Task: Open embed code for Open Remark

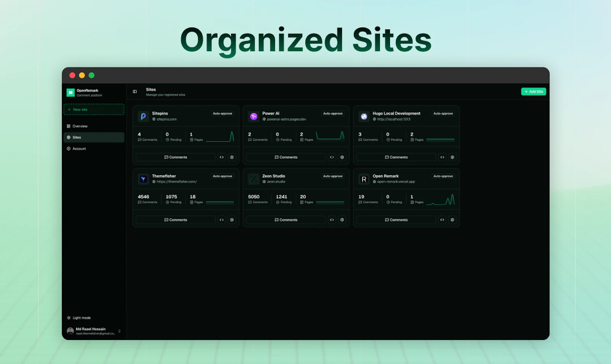Action: pos(442,220)
